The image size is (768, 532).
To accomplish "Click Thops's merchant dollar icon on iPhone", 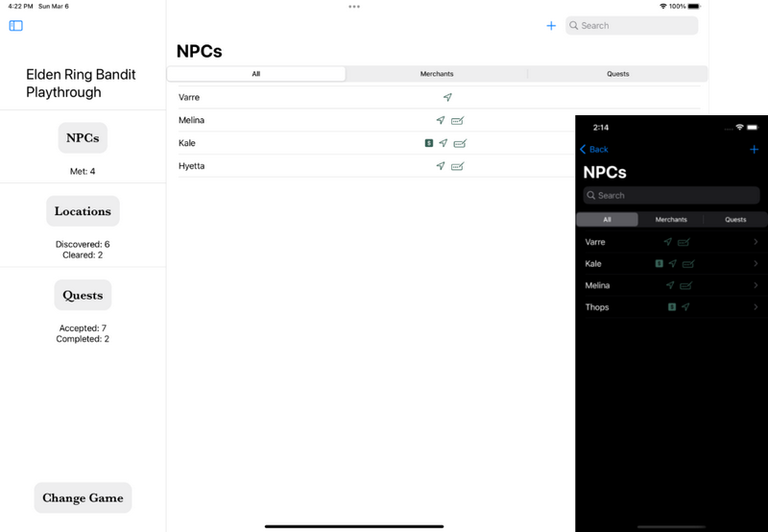I will point(672,306).
